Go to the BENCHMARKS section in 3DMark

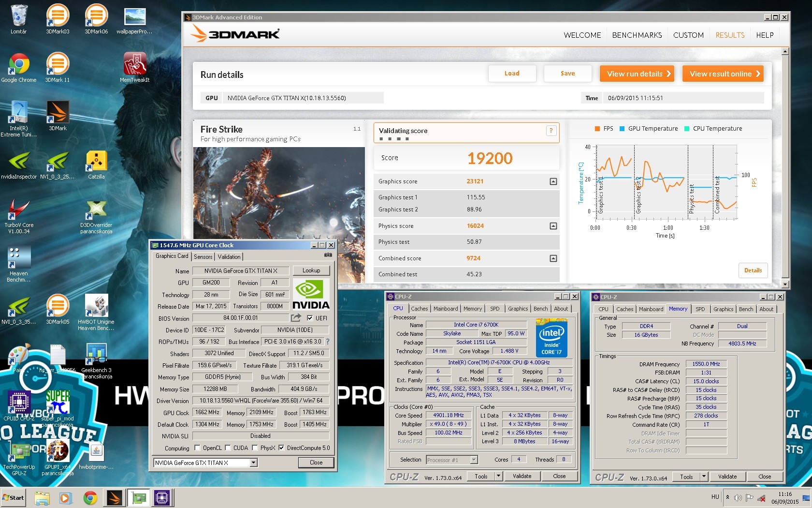click(637, 35)
